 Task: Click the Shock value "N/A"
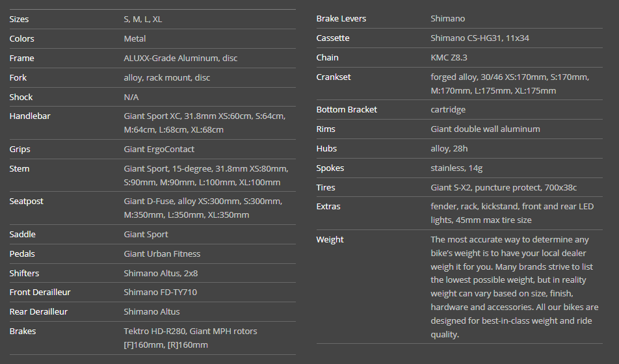coord(131,97)
